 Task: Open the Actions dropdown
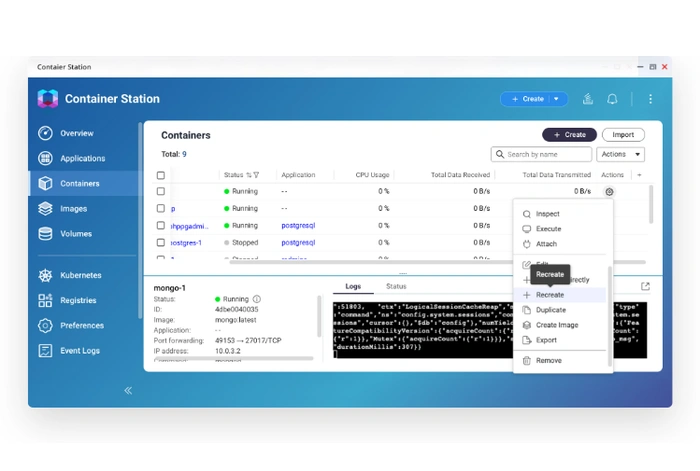click(620, 154)
